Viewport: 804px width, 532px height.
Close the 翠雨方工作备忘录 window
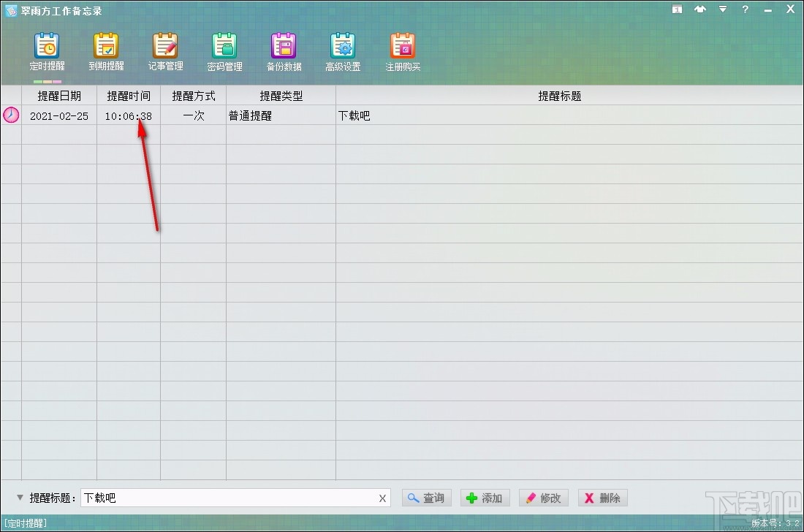(x=790, y=9)
